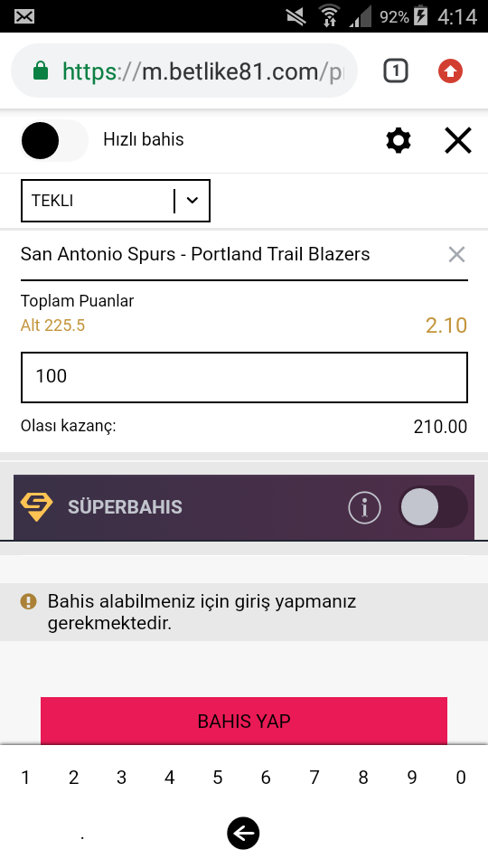Click the BAHIS YAP button
This screenshot has height=868, width=488.
point(244,721)
